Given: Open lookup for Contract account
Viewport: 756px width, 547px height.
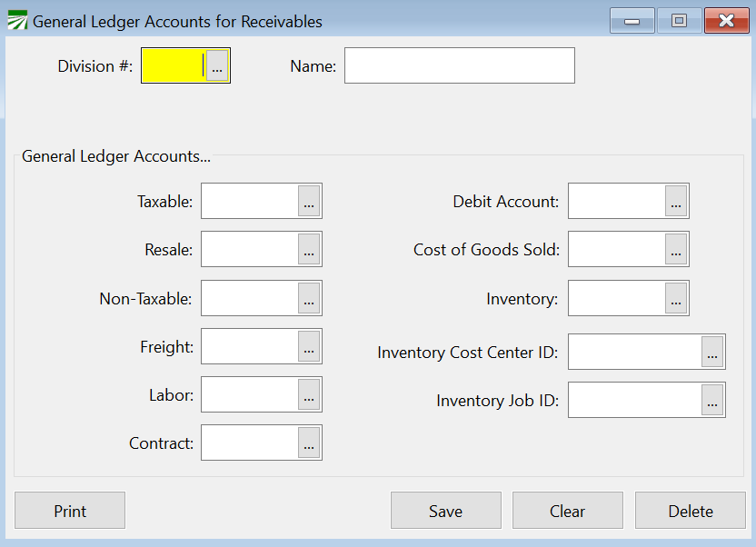Looking at the screenshot, I should coord(309,443).
